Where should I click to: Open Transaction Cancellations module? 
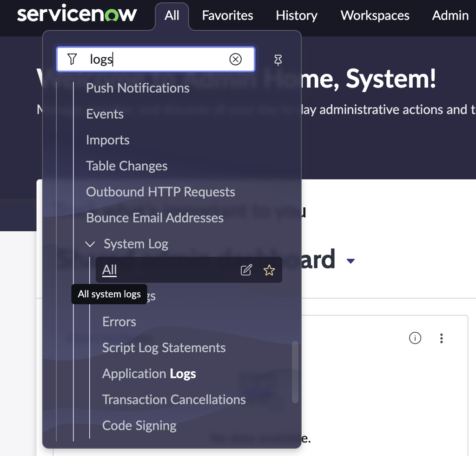(x=174, y=400)
